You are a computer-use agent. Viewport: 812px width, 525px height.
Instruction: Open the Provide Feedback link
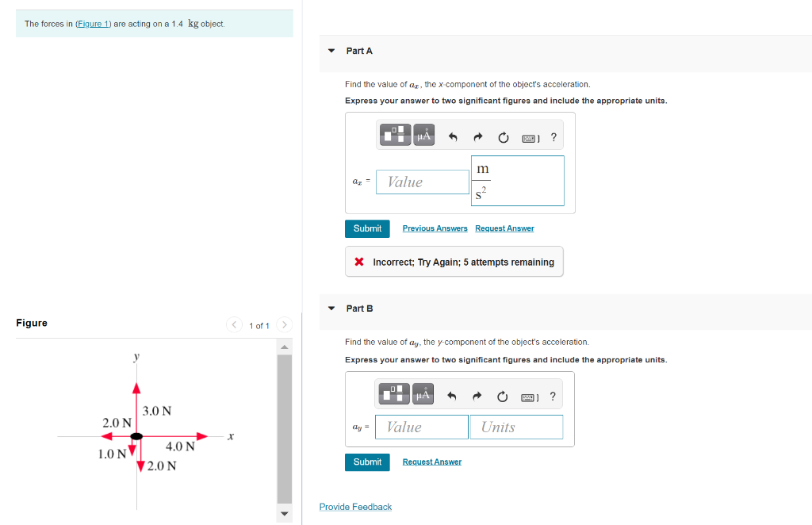pyautogui.click(x=355, y=507)
